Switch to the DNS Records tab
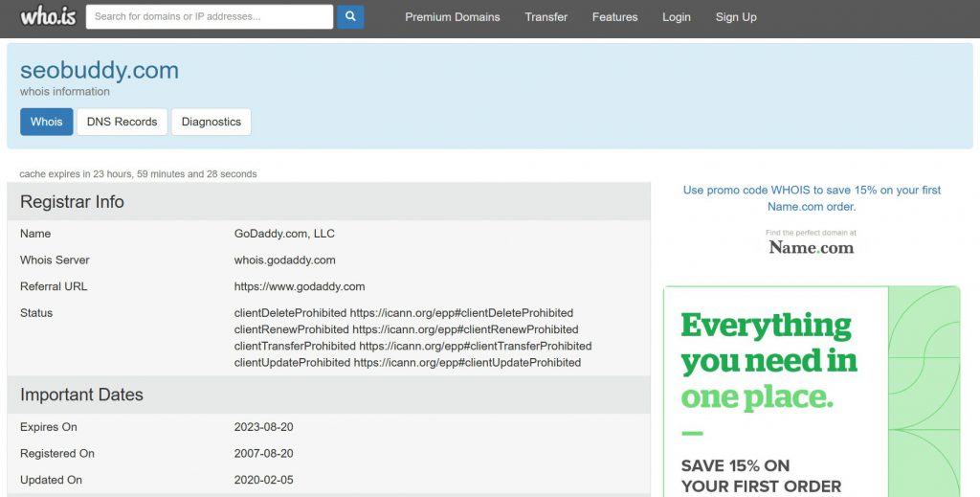 (x=122, y=122)
